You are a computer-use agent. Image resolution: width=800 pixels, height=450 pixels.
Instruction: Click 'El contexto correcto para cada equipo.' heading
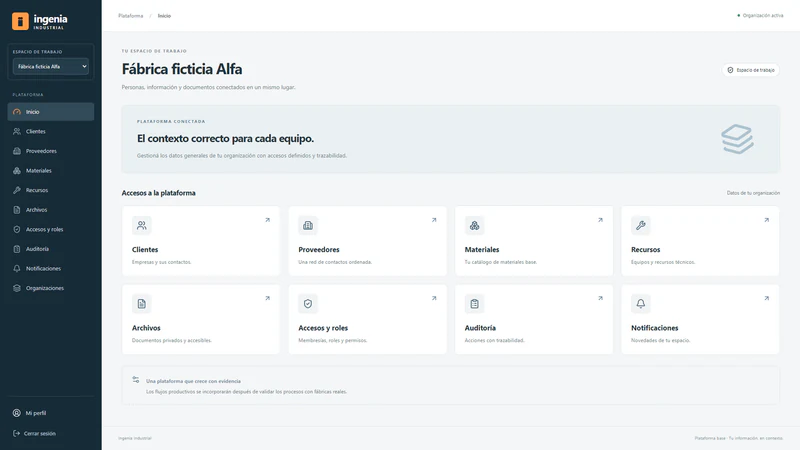226,138
